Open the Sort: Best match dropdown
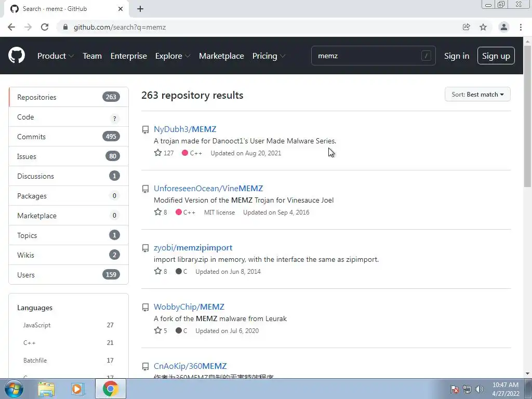The image size is (532, 399). [477, 95]
